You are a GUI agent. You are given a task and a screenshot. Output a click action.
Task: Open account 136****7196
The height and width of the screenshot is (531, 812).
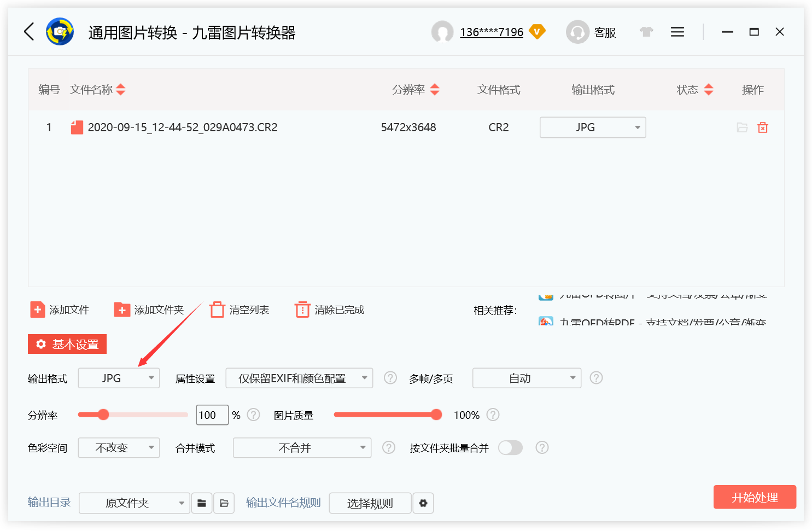[492, 32]
